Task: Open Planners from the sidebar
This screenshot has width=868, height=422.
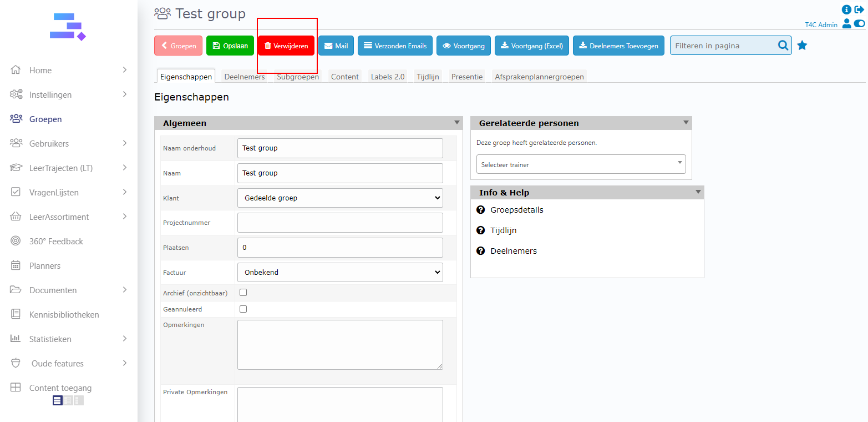Action: [45, 266]
